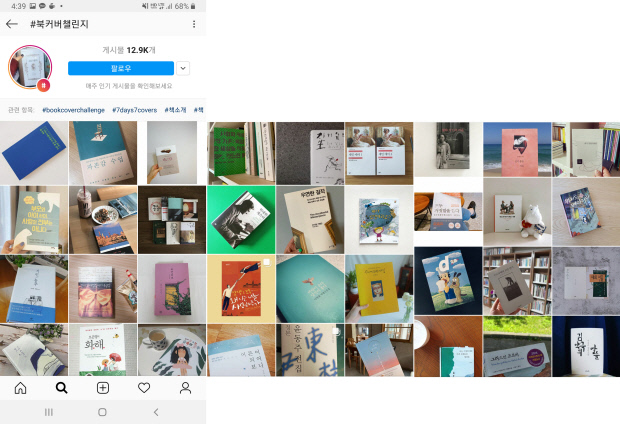This screenshot has height=424, width=620.
Task: Open the book with Chinese character 東 post
Action: (310, 350)
